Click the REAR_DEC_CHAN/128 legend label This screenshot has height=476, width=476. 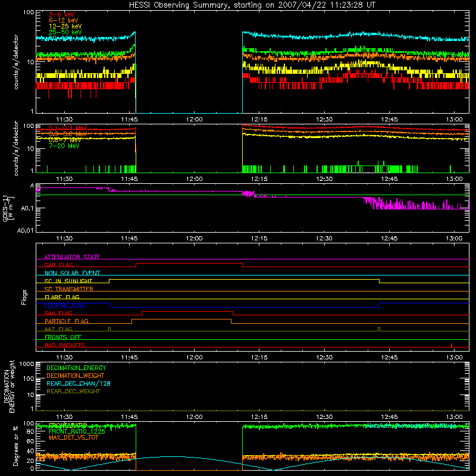[79, 384]
